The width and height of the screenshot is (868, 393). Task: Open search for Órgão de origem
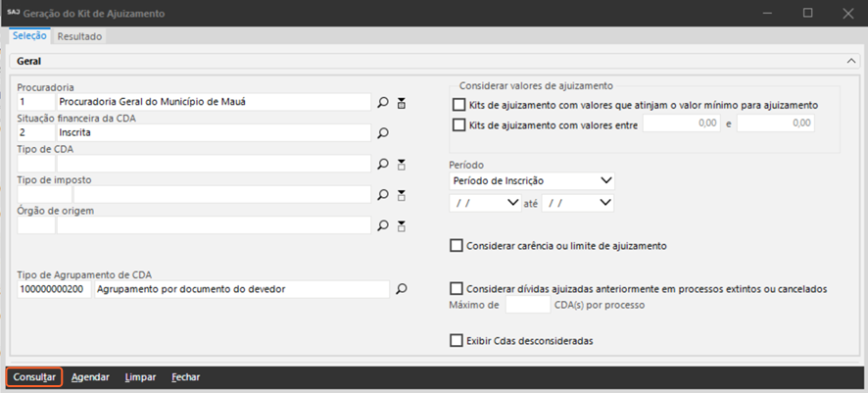click(x=384, y=225)
